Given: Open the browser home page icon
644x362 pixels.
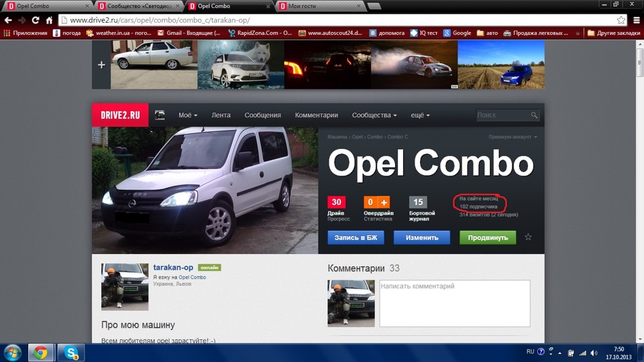Looking at the screenshot, I should click(49, 20).
